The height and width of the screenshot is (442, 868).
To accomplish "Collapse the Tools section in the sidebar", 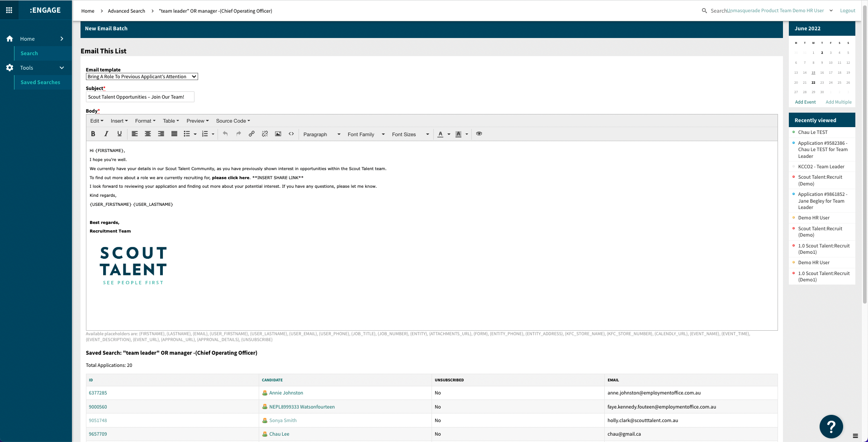I will tap(62, 67).
